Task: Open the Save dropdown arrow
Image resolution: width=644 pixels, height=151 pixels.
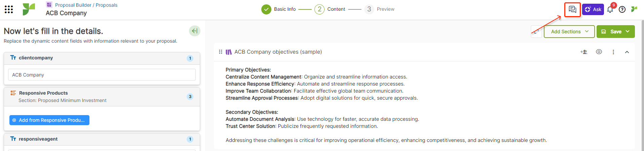Action: [628, 32]
